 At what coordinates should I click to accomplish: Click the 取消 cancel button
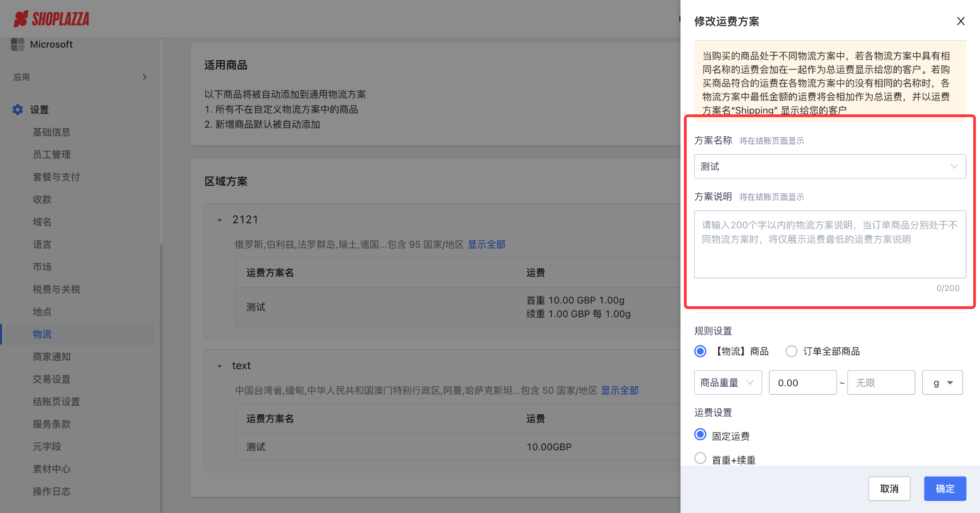[x=889, y=489]
